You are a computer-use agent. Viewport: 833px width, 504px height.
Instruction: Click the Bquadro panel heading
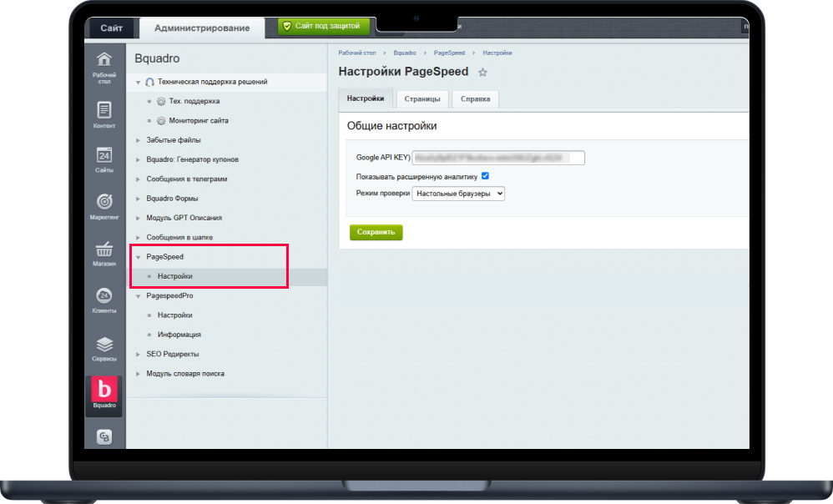click(x=157, y=58)
